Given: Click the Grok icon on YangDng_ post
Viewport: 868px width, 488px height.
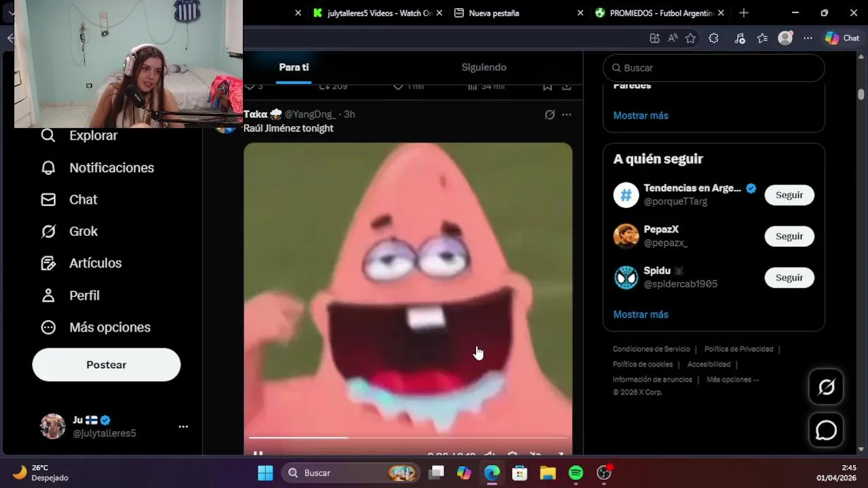Looking at the screenshot, I should (550, 115).
